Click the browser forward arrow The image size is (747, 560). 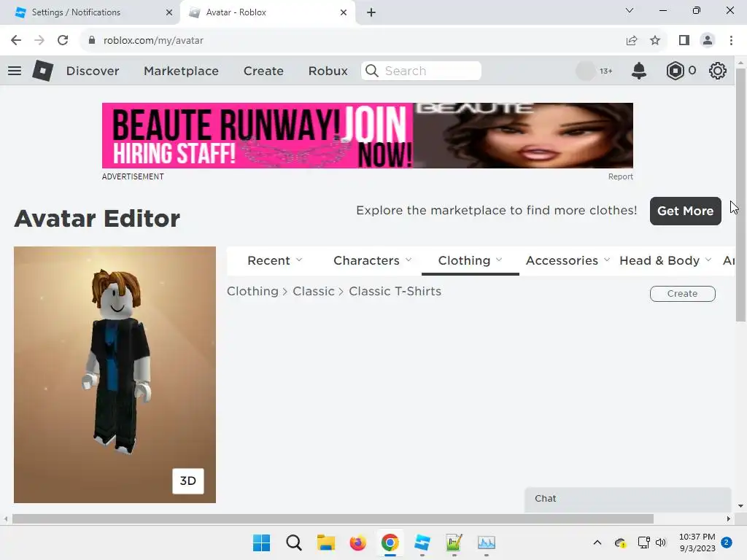(39, 41)
